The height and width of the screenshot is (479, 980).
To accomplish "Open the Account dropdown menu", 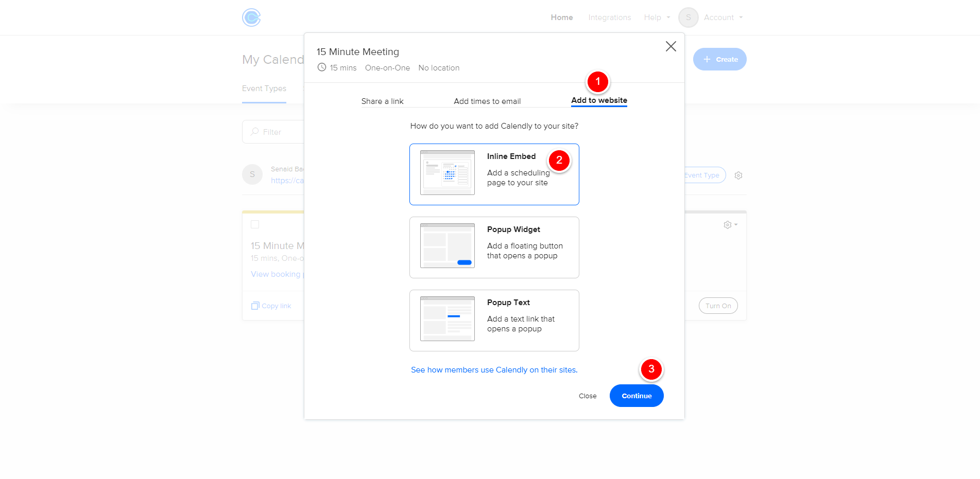I will coord(723,17).
